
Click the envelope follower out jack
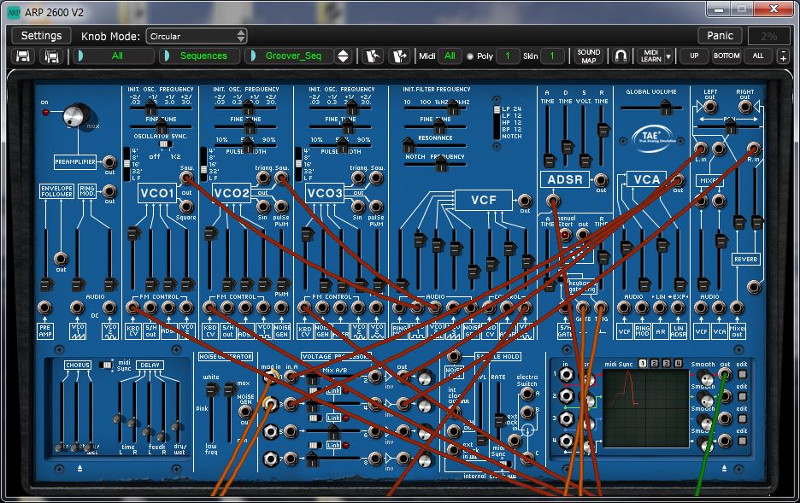[x=61, y=258]
